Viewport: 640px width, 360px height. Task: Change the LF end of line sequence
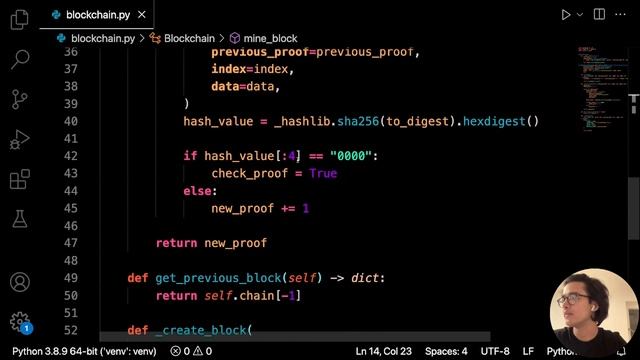pos(528,351)
